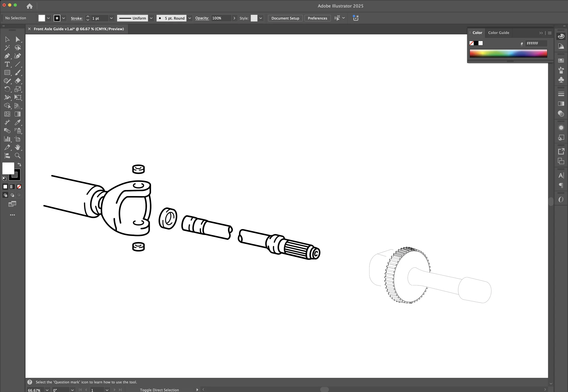Pick a color from the spectrum bar
Image resolution: width=568 pixels, height=392 pixels.
pyautogui.click(x=508, y=53)
